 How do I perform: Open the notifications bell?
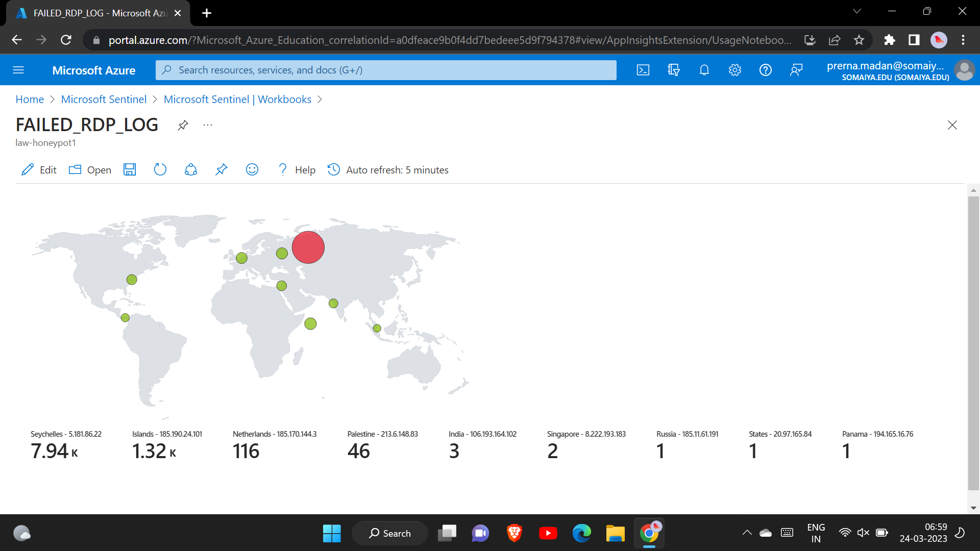[704, 70]
